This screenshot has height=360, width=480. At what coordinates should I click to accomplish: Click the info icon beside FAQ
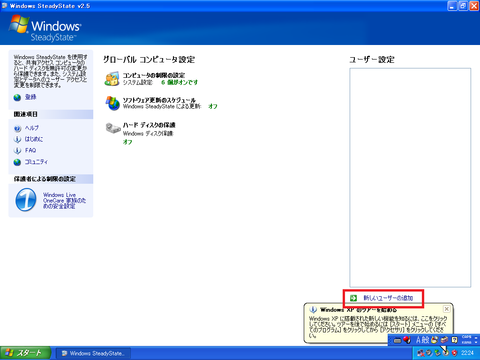[17, 151]
